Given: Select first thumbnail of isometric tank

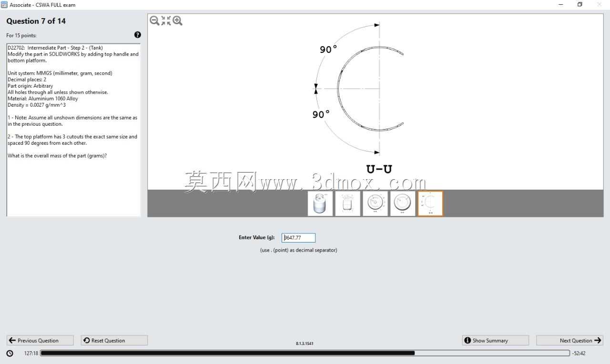Looking at the screenshot, I should (x=320, y=203).
